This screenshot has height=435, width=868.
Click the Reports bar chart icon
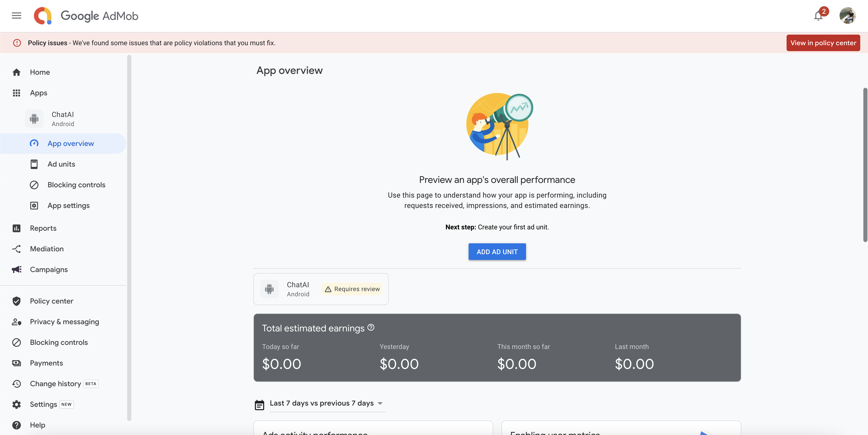click(17, 228)
